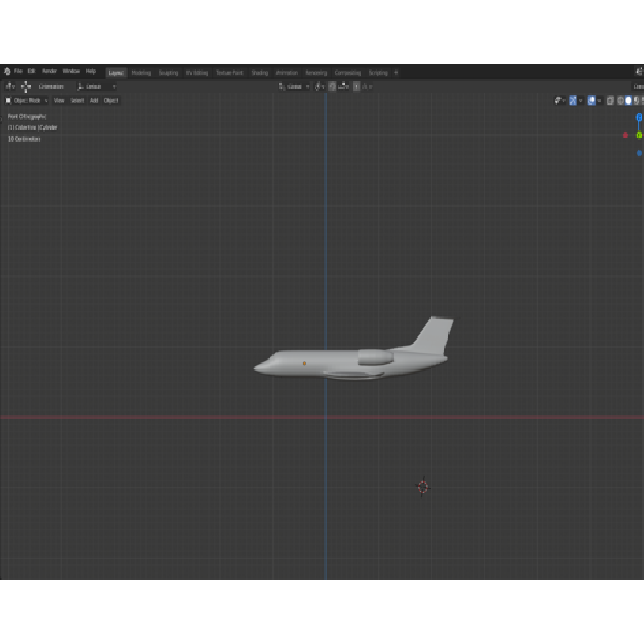The width and height of the screenshot is (644, 644).
Task: Switch to wireframe shading icon
Action: point(621,101)
